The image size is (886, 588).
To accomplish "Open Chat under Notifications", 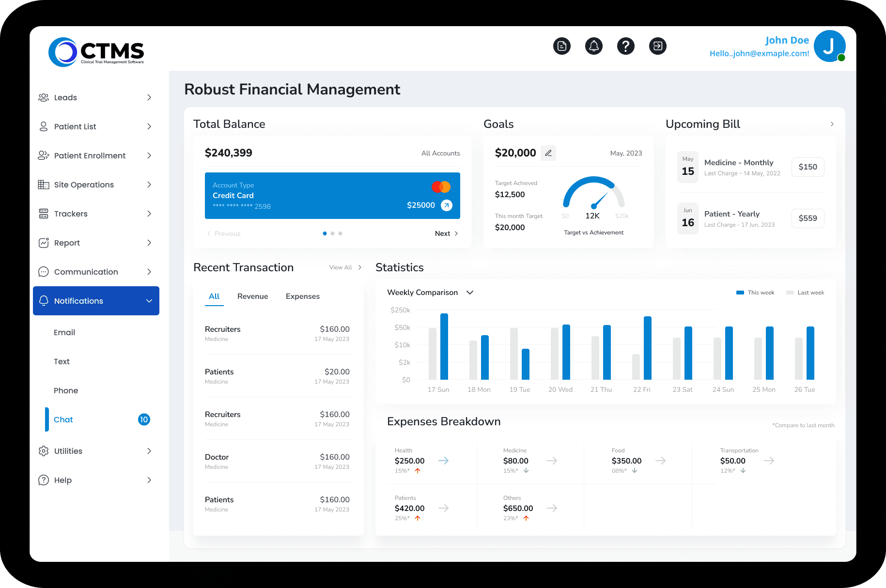I will click(x=63, y=419).
